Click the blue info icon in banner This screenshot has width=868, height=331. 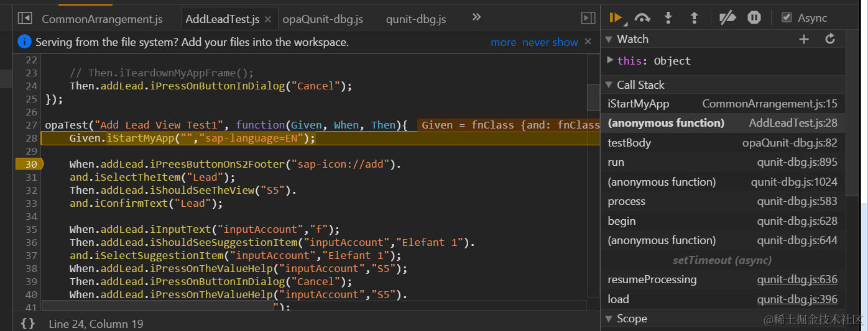tap(24, 42)
